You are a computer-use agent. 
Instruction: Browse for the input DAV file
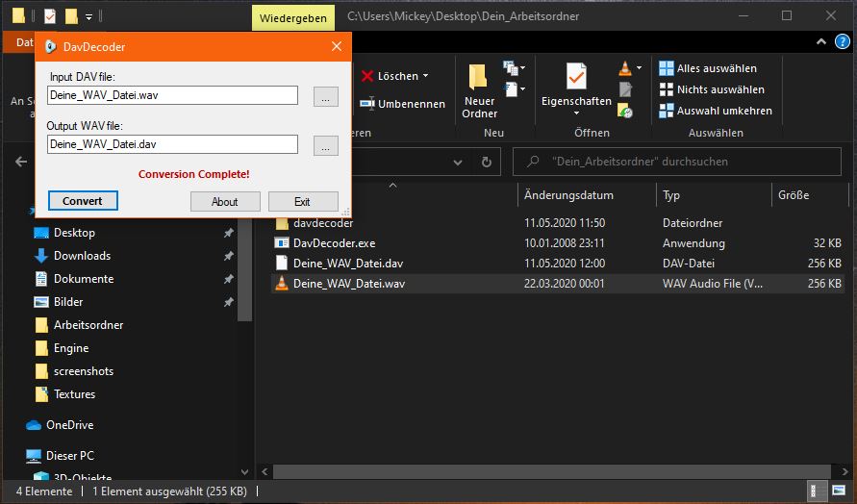coord(326,96)
